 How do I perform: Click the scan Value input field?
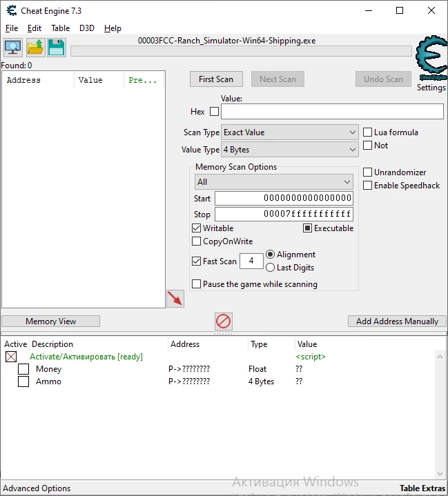pos(332,111)
